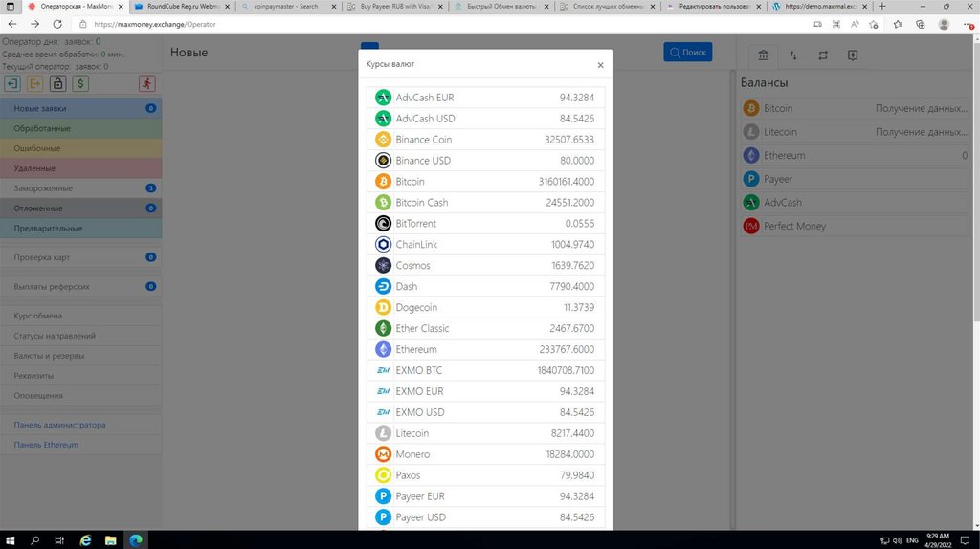
Task: Click the Paxos icon
Action: coord(383,475)
